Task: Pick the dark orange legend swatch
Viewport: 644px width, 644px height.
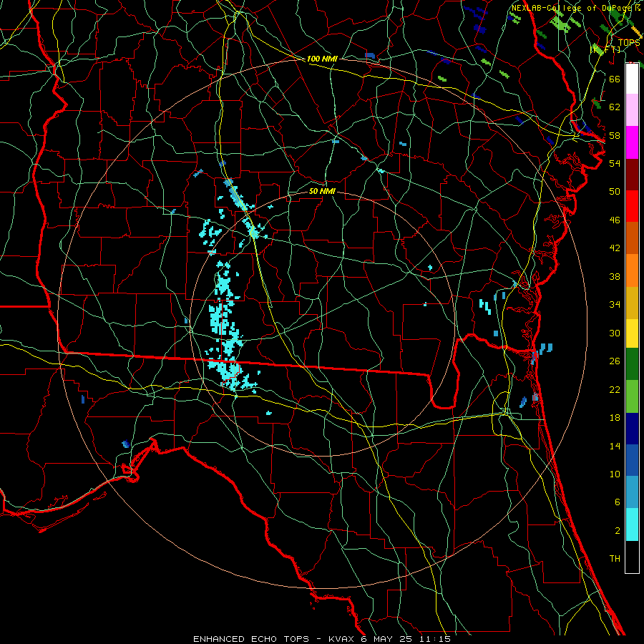Action: (632, 238)
